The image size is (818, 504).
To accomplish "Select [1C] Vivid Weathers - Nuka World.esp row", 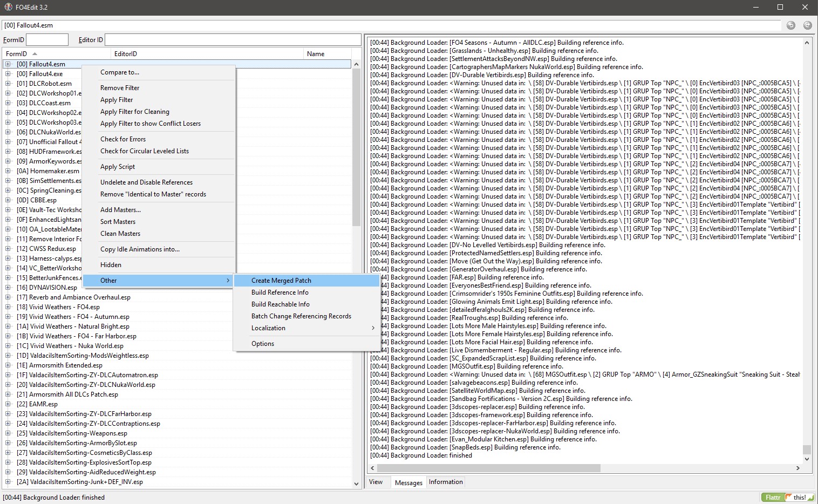I will pyautogui.click(x=177, y=346).
